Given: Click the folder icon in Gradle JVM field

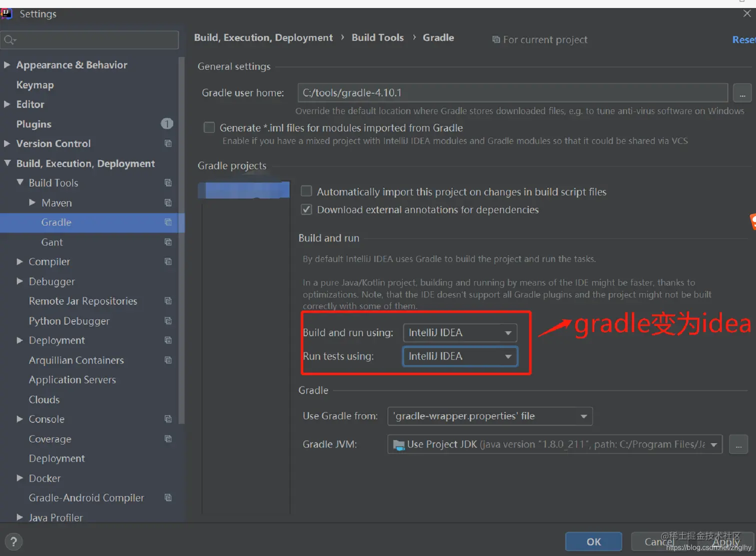Looking at the screenshot, I should [x=399, y=444].
